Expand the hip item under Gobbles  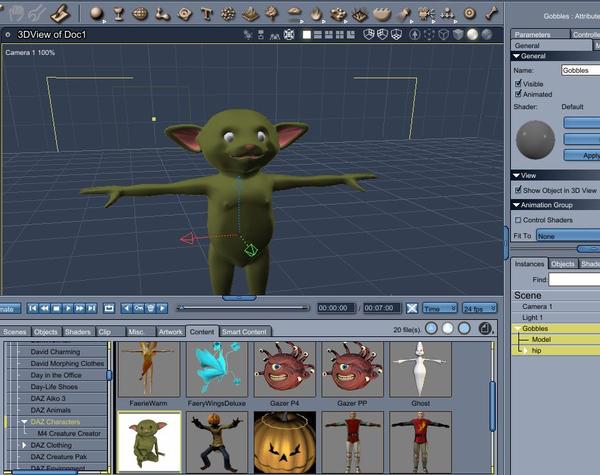(526, 351)
